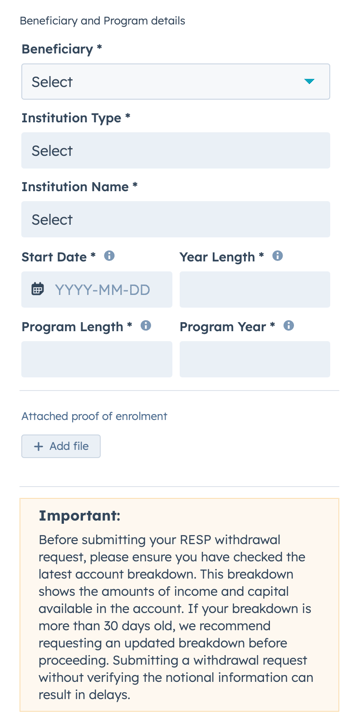The height and width of the screenshot is (724, 362).
Task: Open the Beneficiary select box
Action: click(x=175, y=82)
